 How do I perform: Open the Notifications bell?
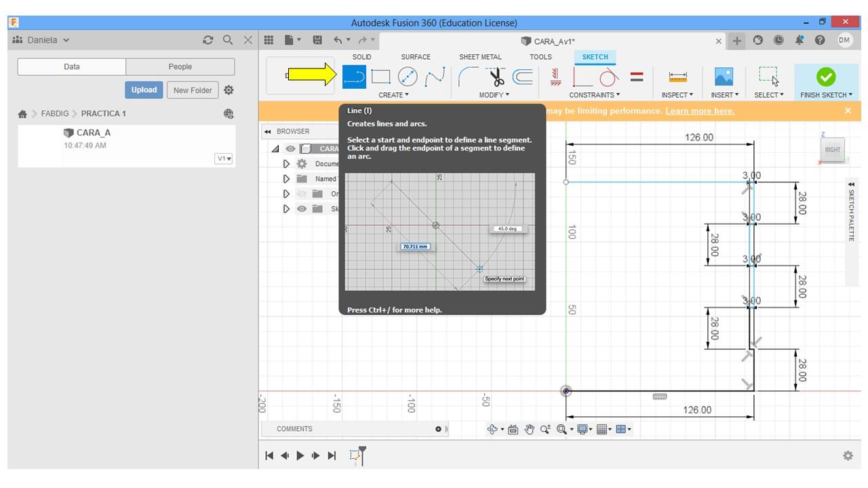800,41
